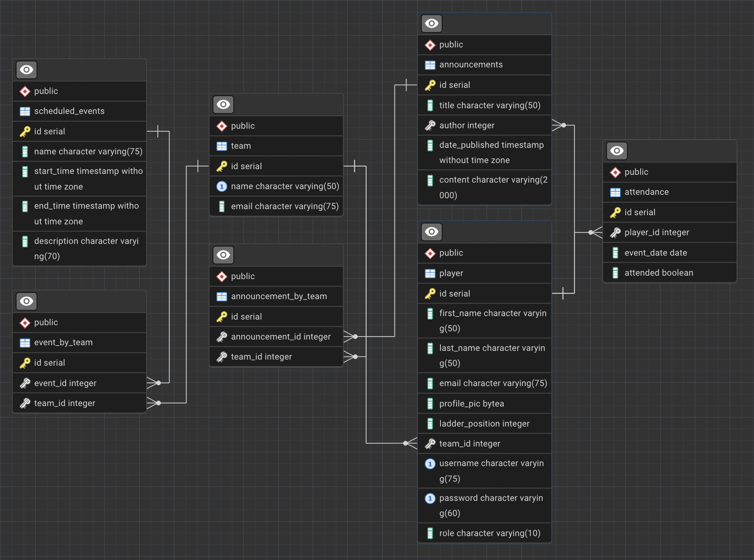The width and height of the screenshot is (754, 560).
Task: Toggle the eye icon on the player table
Action: tap(431, 232)
